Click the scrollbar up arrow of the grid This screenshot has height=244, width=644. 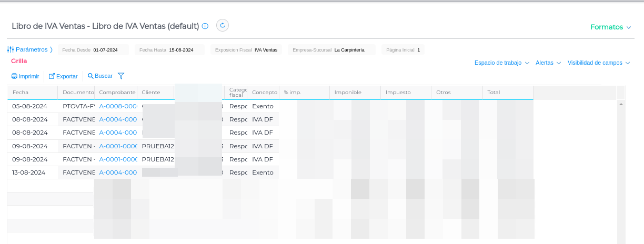(621, 105)
